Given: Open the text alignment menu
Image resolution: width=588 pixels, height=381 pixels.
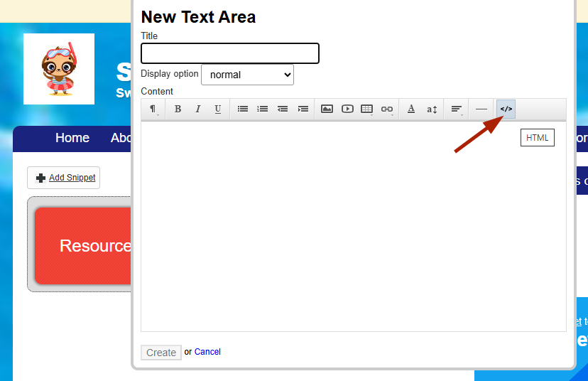Looking at the screenshot, I should pos(457,109).
